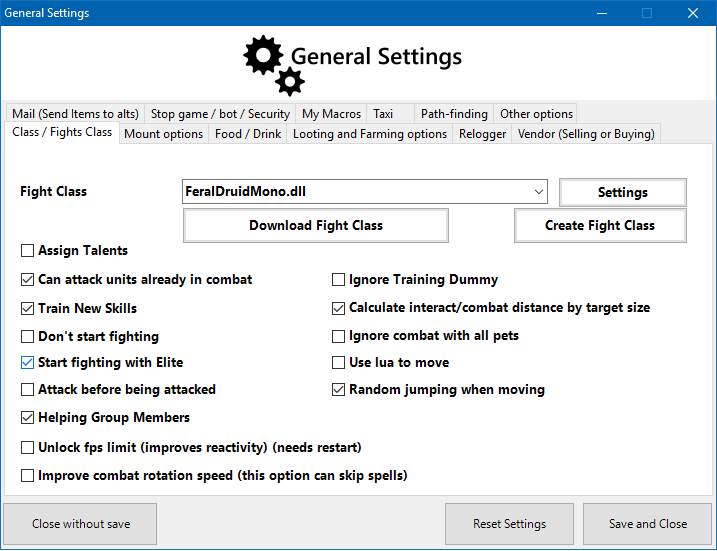Enable Ignore Training Dummy option
This screenshot has width=717, height=551.
pyautogui.click(x=339, y=280)
